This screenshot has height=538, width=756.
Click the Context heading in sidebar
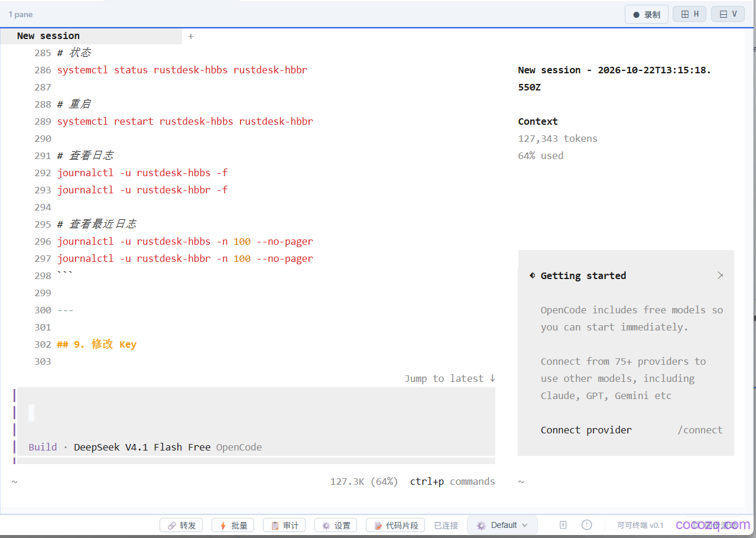click(538, 121)
